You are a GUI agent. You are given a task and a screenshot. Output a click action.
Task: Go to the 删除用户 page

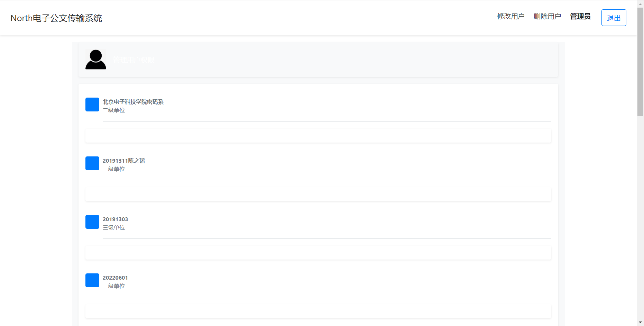point(547,16)
